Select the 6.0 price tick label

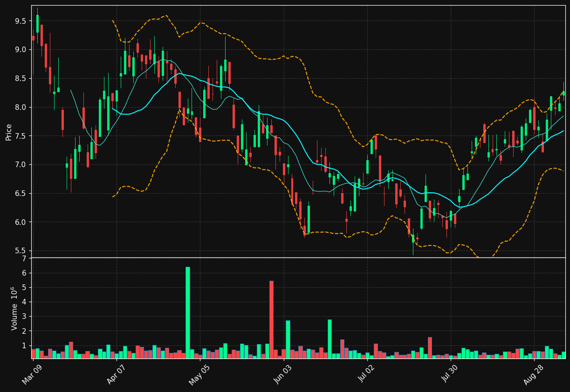[x=20, y=222]
